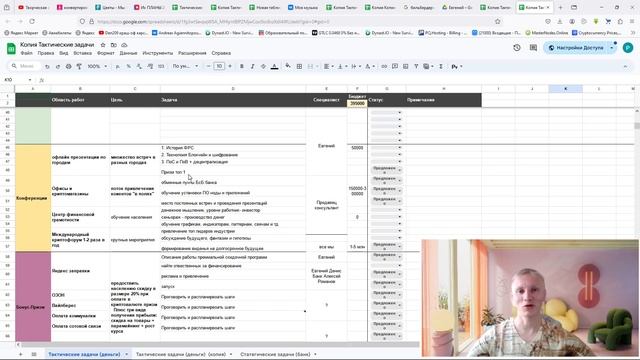Open the user account avatar

tap(628, 48)
